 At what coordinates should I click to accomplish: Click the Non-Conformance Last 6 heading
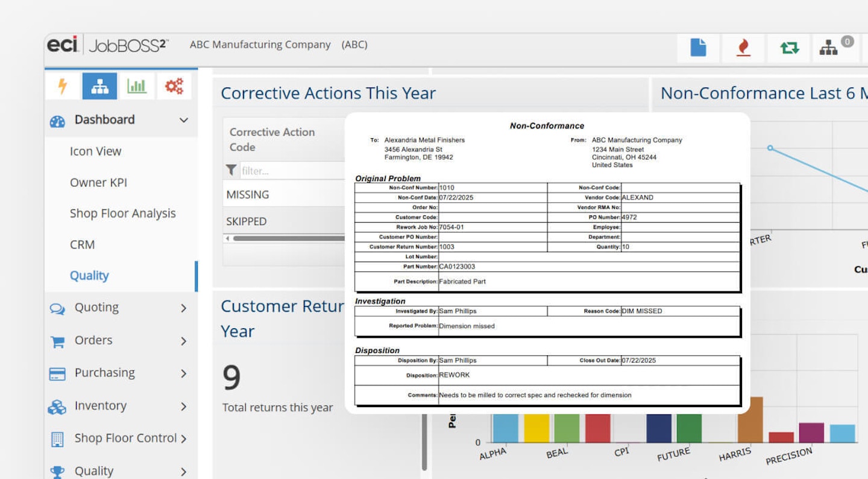tap(763, 93)
